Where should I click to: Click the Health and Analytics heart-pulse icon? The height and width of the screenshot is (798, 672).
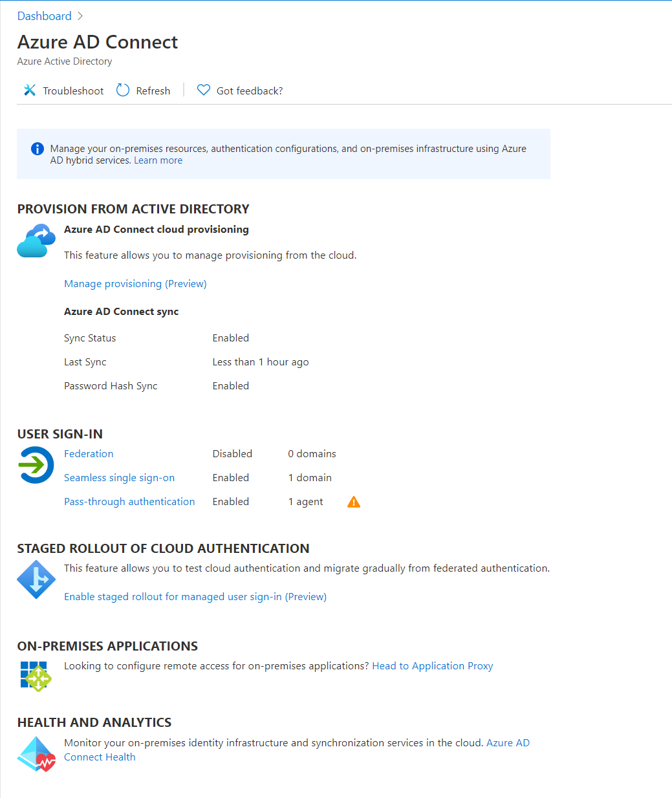(36, 754)
